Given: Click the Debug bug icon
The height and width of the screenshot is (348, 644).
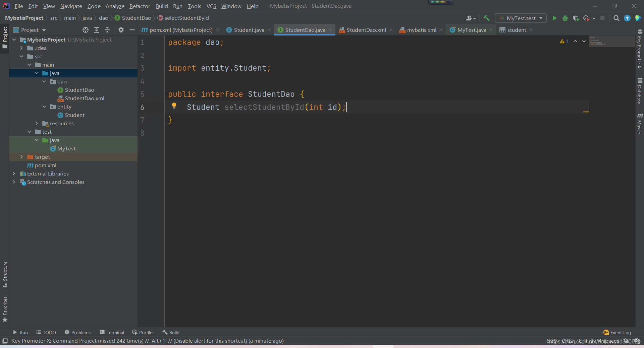Looking at the screenshot, I should [565, 18].
